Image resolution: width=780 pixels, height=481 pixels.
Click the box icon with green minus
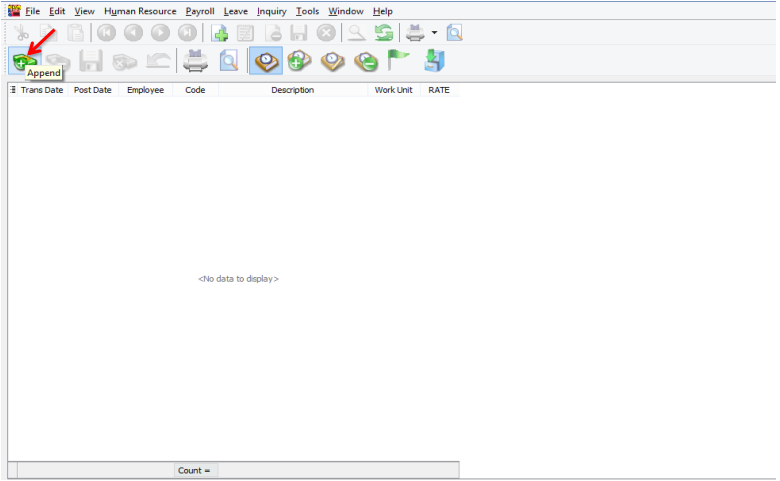366,61
